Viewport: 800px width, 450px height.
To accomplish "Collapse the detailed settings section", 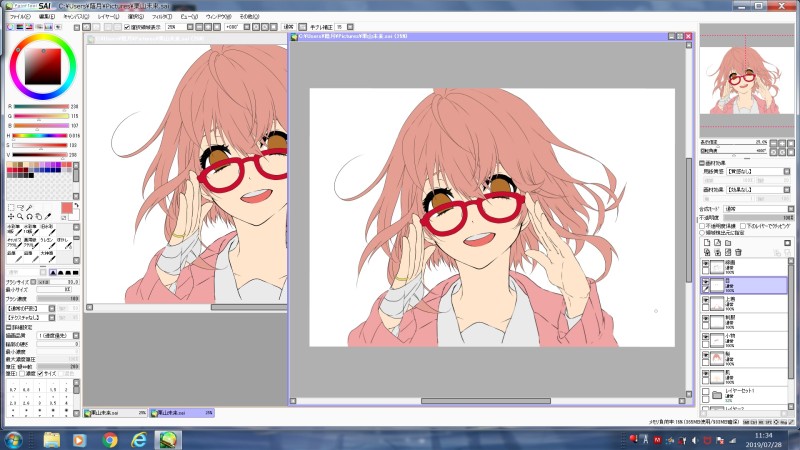I will [8, 327].
